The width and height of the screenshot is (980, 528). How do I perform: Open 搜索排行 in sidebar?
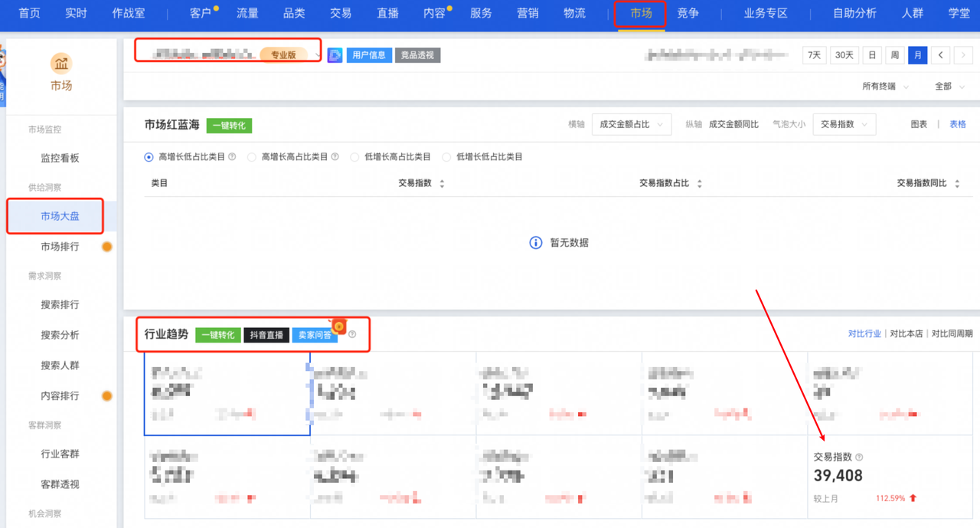click(x=60, y=305)
